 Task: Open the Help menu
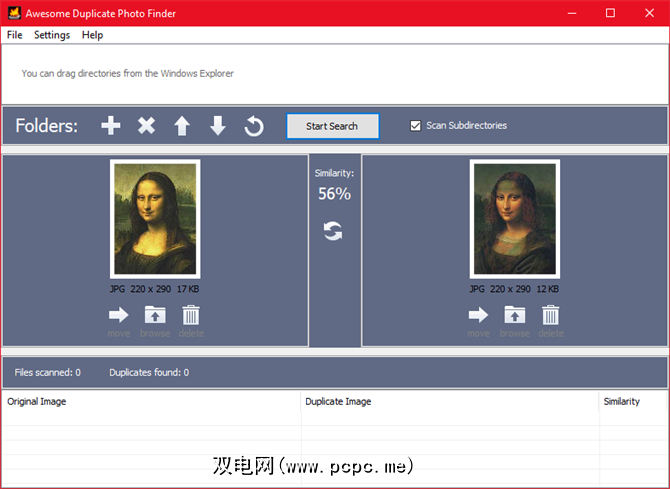92,35
